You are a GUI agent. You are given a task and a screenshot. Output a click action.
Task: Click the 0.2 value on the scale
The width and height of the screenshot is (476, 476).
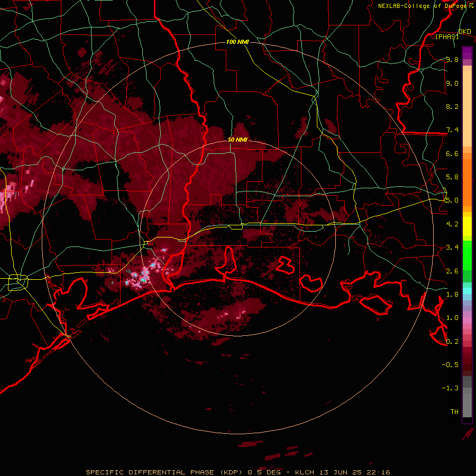[x=452, y=342]
